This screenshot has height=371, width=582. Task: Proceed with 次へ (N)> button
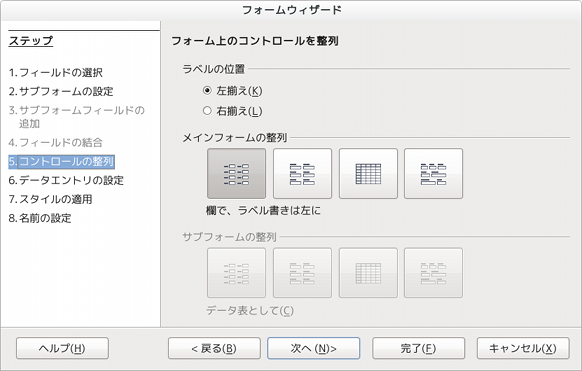click(x=314, y=348)
